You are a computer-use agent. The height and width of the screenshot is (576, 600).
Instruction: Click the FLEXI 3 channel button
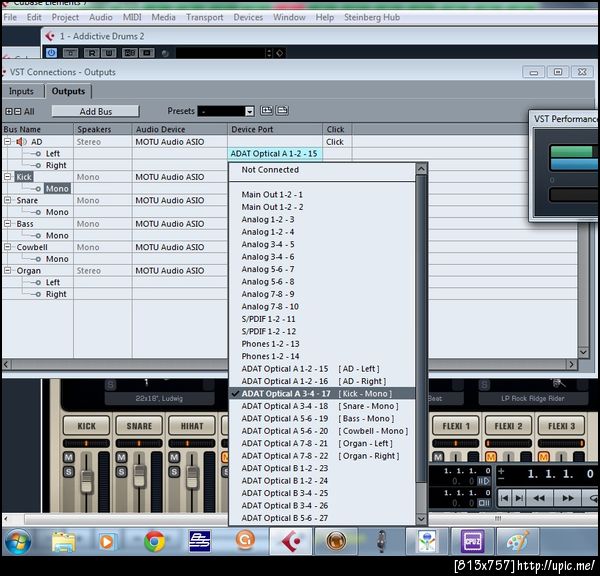tap(561, 426)
